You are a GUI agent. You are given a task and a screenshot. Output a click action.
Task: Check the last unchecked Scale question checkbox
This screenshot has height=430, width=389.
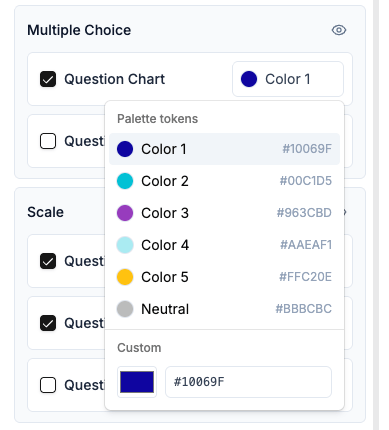coord(48,385)
